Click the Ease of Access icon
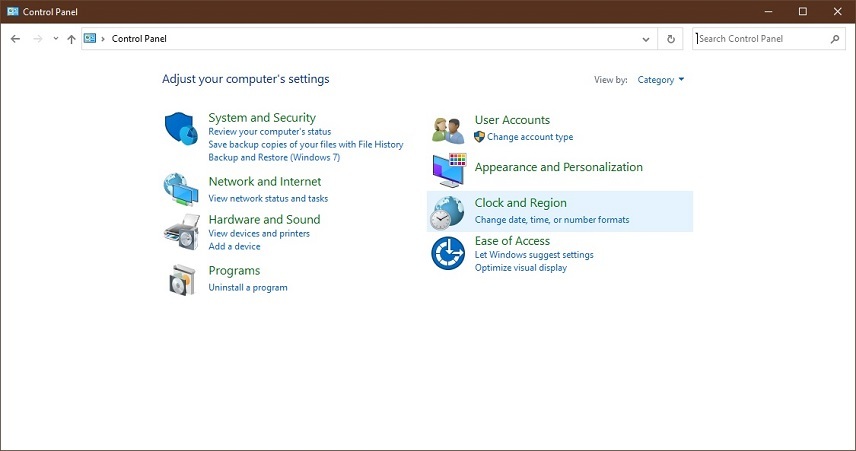Screen dimensions: 856x451 (x=448, y=253)
